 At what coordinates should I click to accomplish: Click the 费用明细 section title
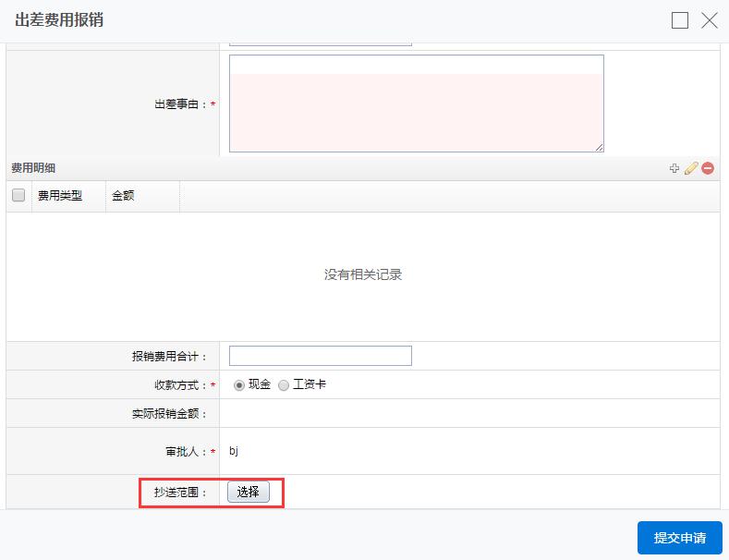coord(33,168)
